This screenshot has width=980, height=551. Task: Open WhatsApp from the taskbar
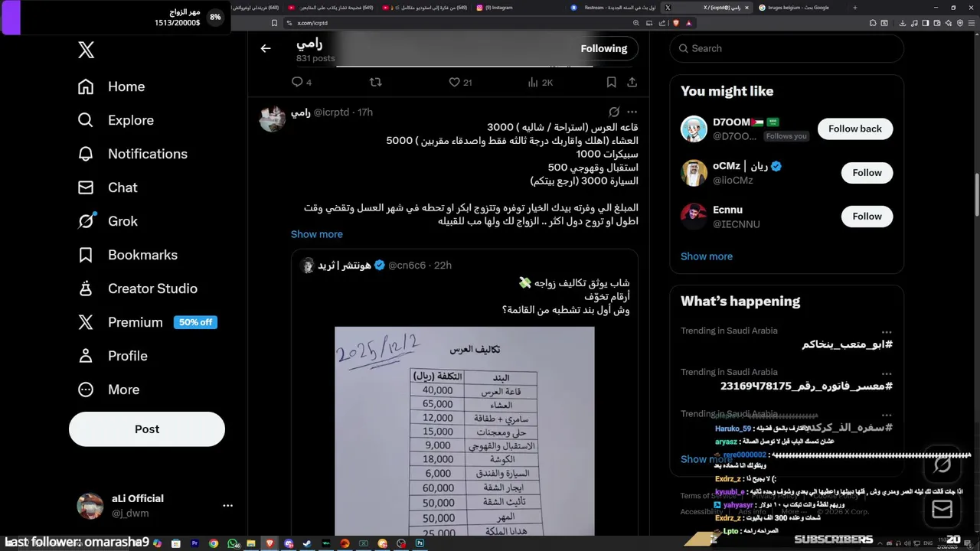pos(233,543)
